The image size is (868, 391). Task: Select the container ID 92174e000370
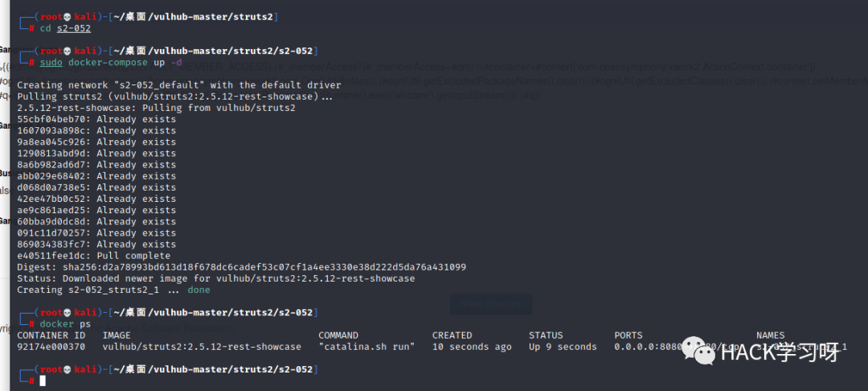[x=51, y=347]
